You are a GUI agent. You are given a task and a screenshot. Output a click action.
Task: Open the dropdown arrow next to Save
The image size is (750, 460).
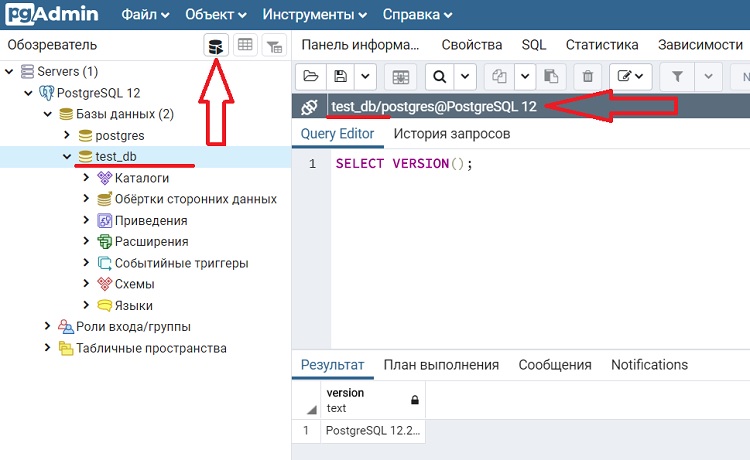365,76
